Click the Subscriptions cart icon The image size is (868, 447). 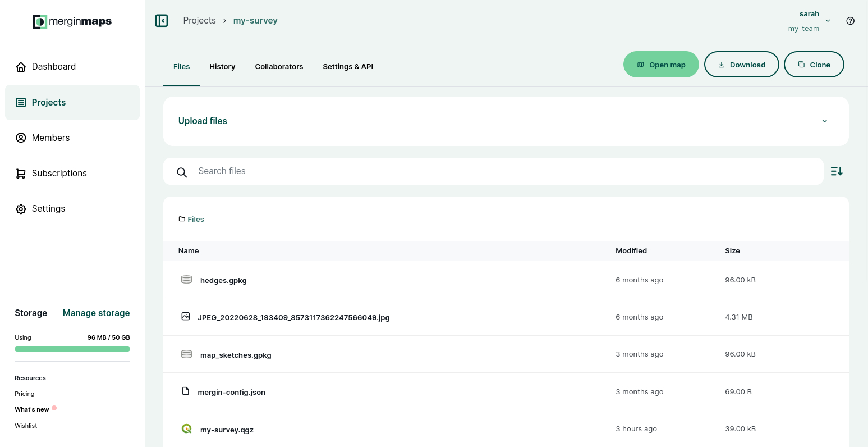pyautogui.click(x=21, y=174)
